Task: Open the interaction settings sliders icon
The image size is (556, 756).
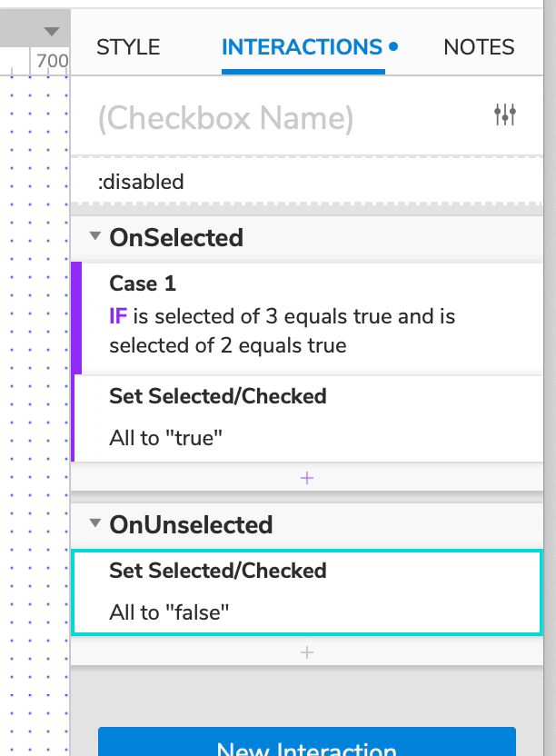Action: (x=505, y=114)
